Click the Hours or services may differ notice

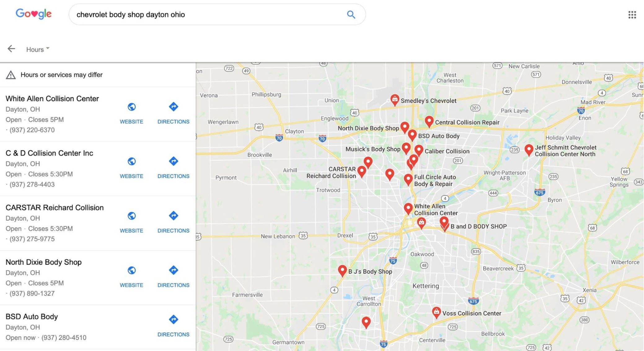point(61,75)
